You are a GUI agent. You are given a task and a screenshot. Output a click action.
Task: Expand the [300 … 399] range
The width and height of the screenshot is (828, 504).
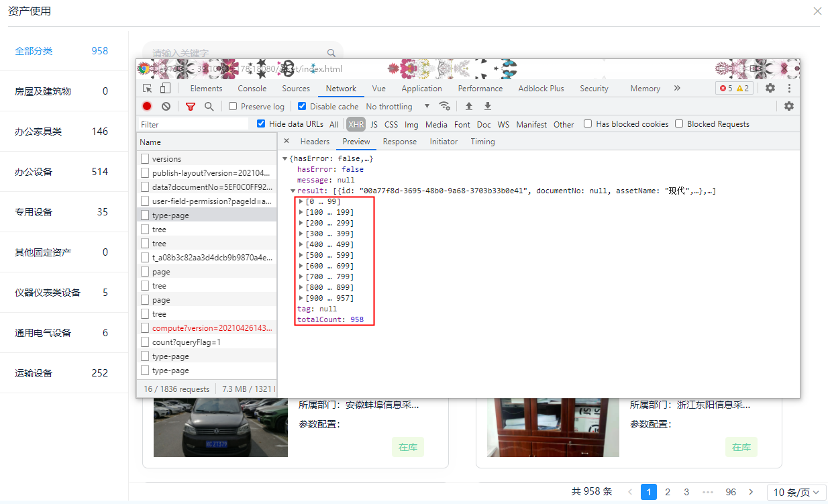click(x=301, y=234)
